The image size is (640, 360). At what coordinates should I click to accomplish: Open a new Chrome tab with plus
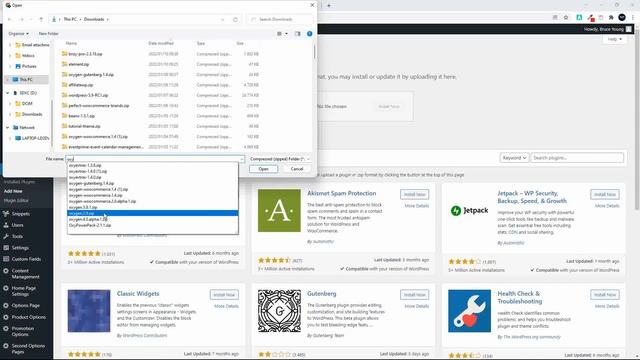pyautogui.click(x=329, y=5)
